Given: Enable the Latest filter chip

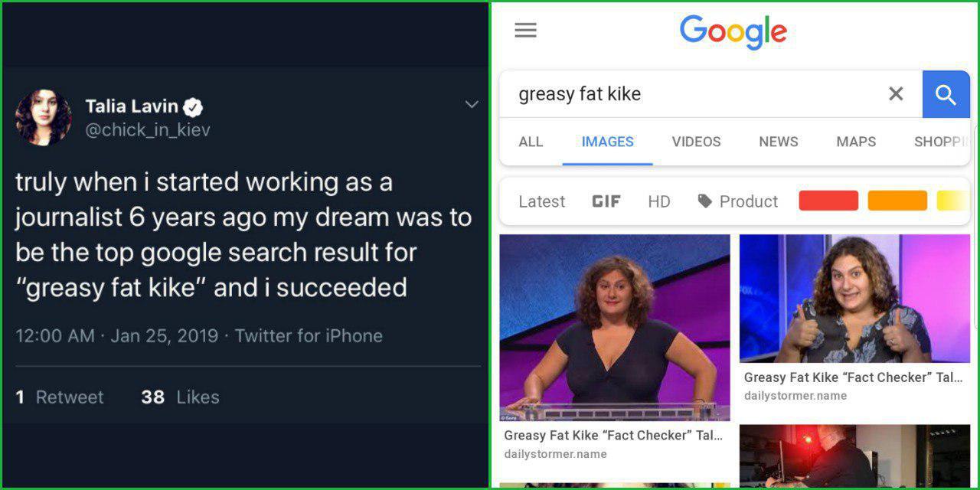Looking at the screenshot, I should (x=541, y=201).
